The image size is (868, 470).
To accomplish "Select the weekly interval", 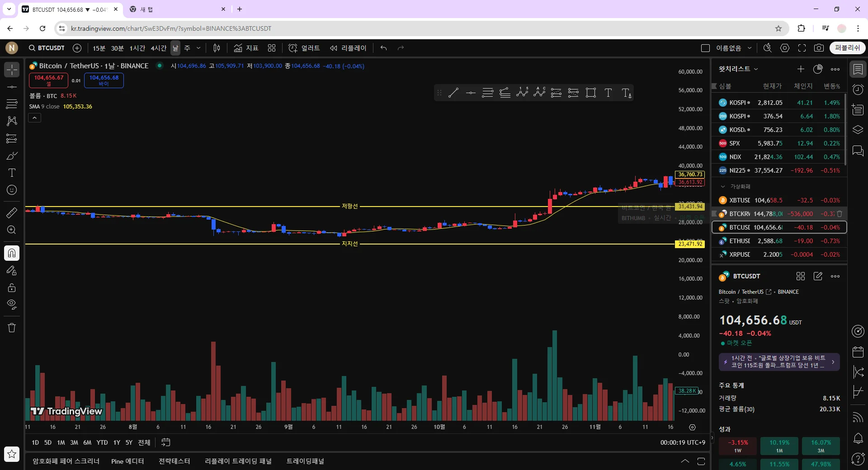I will pos(187,48).
